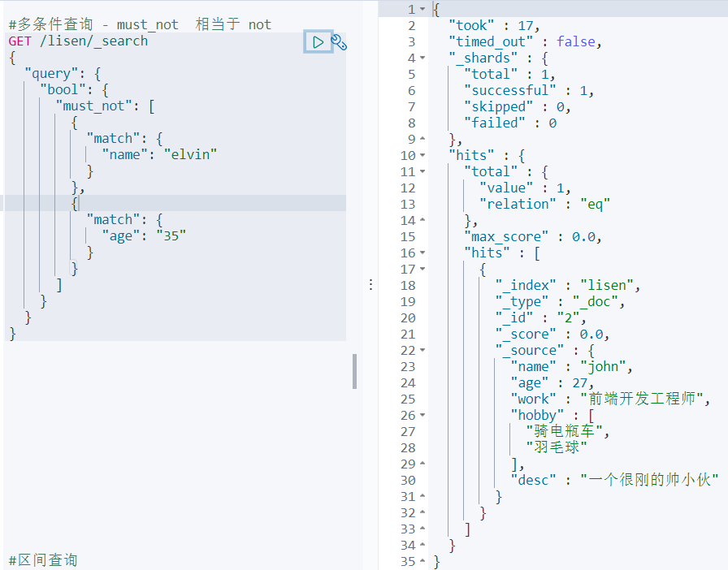This screenshot has height=570, width=728.
Task: Collapse the outer "hits" object at line 10
Action: 422,156
